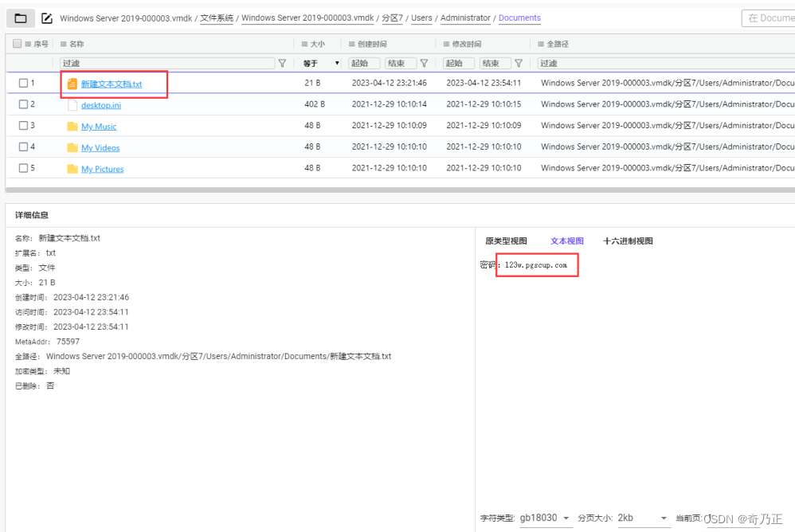Click the 全路径 column header menu icon
795x532 pixels.
point(541,44)
